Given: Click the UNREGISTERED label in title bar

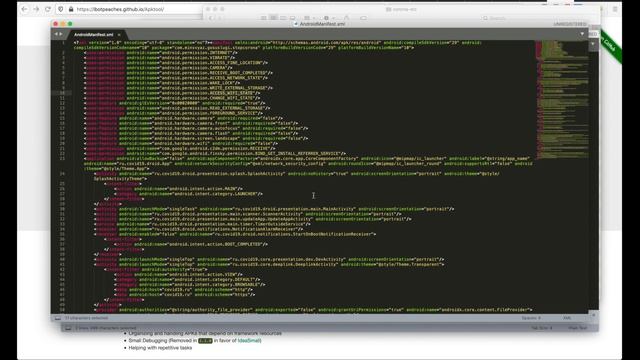Looking at the screenshot, I should pos(570,24).
